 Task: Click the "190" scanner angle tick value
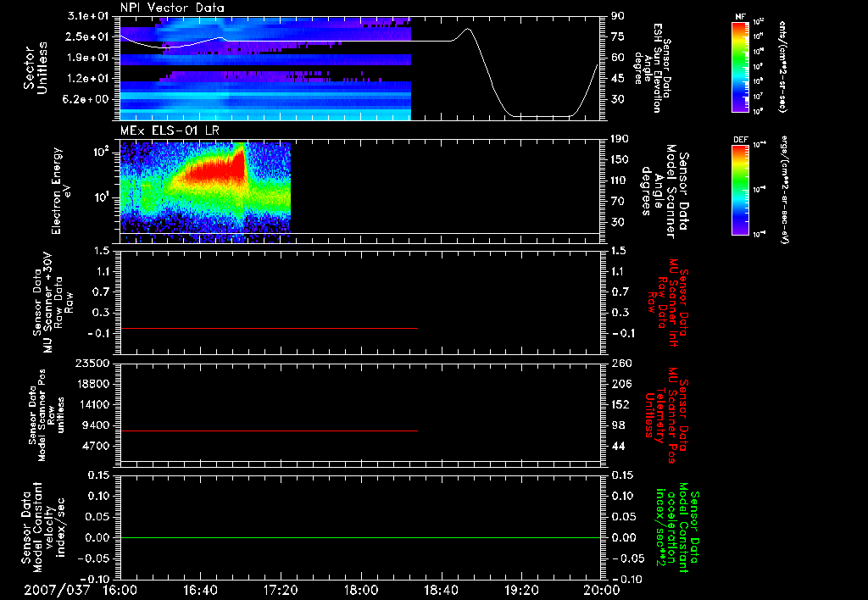click(x=620, y=139)
